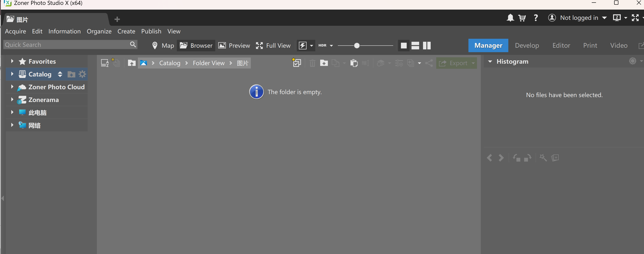Image resolution: width=644 pixels, height=254 pixels.
Task: Open the HDR dropdown arrow
Action: coord(331,46)
